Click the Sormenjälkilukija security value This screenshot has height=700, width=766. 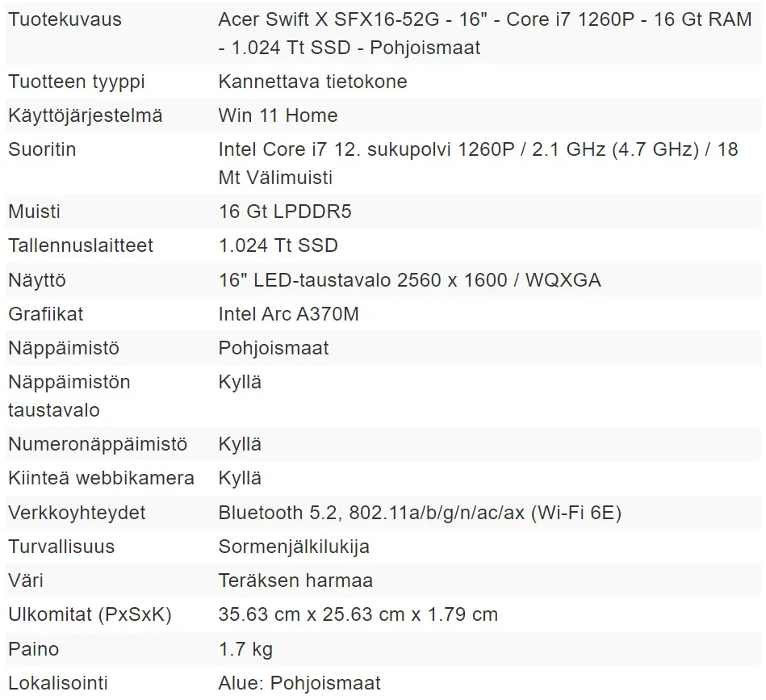point(294,547)
